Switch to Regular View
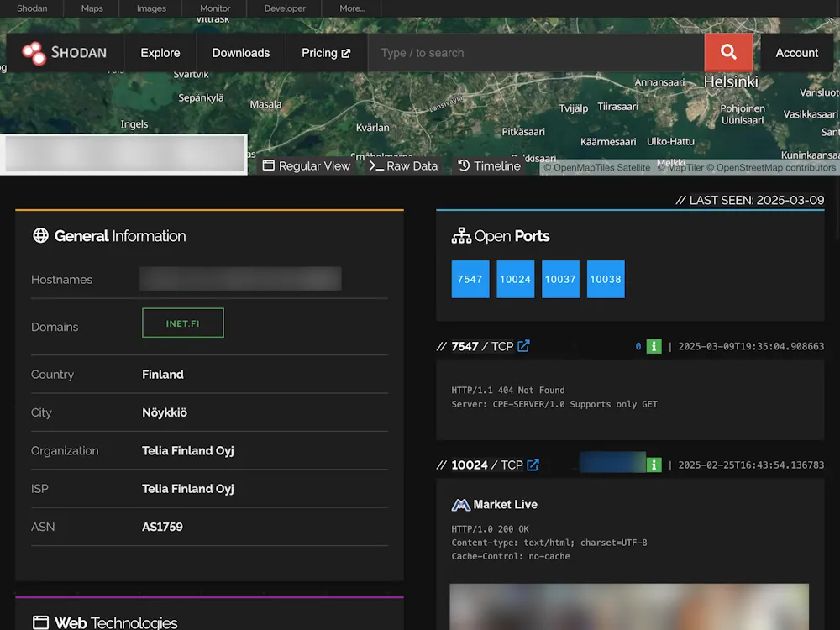Screen dimensions: 840x630 pos(306,166)
